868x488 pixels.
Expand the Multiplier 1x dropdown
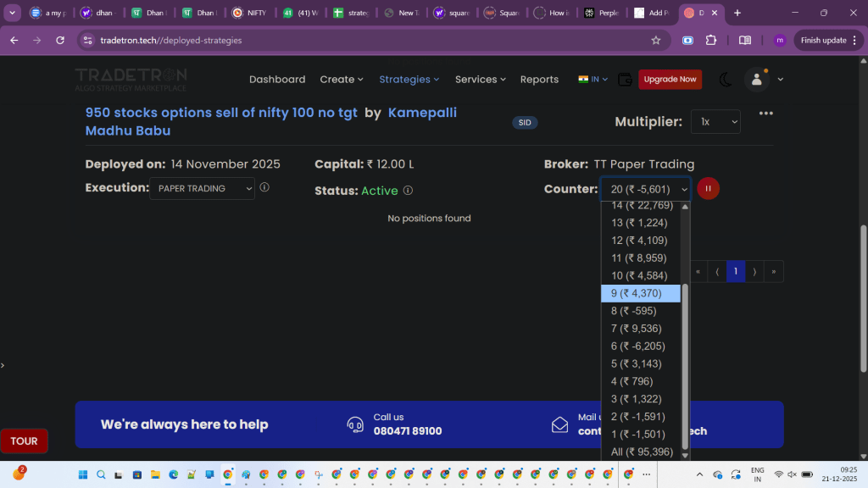click(x=715, y=122)
